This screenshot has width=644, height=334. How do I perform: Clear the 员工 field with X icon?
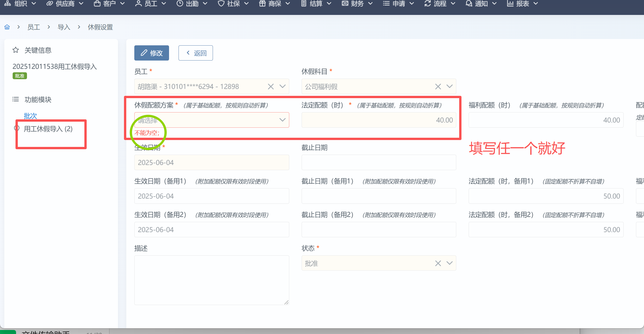[271, 86]
